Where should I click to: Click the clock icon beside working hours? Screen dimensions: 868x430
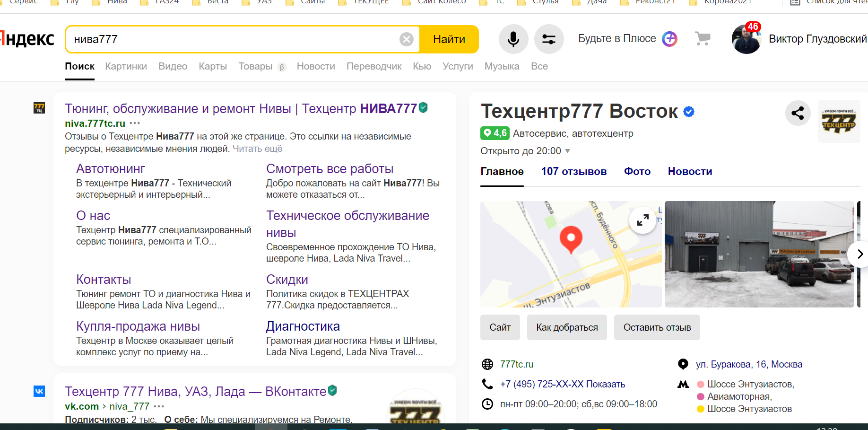487,404
